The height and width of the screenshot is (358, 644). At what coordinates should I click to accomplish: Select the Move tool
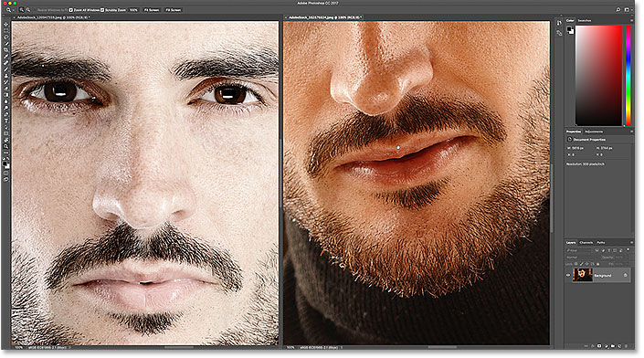coord(5,25)
